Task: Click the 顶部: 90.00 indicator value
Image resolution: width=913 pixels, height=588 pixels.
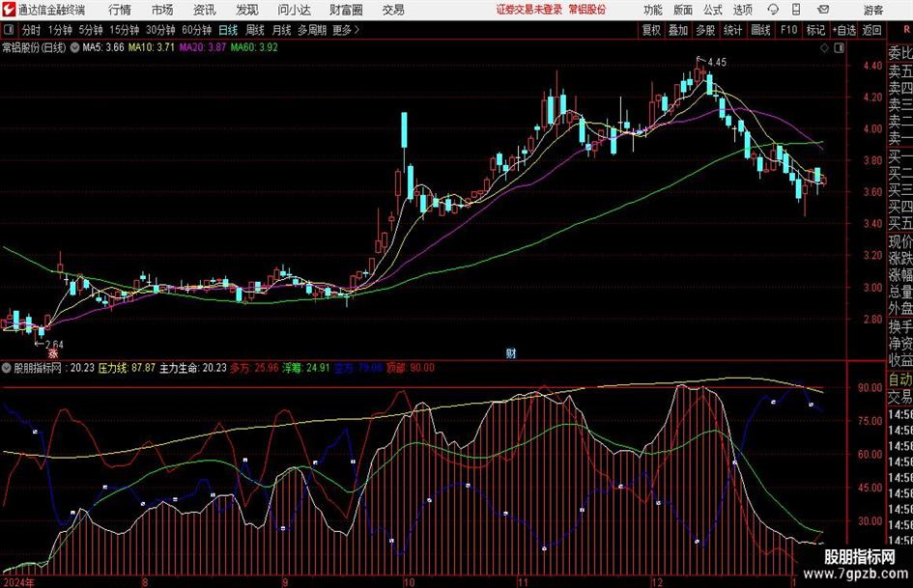Action: (x=411, y=368)
